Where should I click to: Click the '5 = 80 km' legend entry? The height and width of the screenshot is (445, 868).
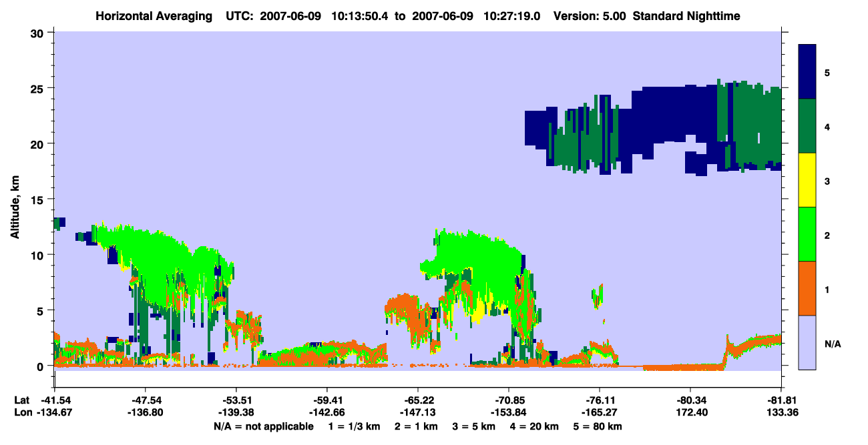click(598, 426)
